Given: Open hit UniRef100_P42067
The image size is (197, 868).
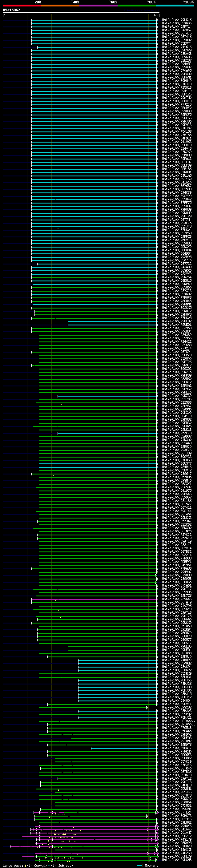Looking at the screenshot, I should click(x=176, y=30).
